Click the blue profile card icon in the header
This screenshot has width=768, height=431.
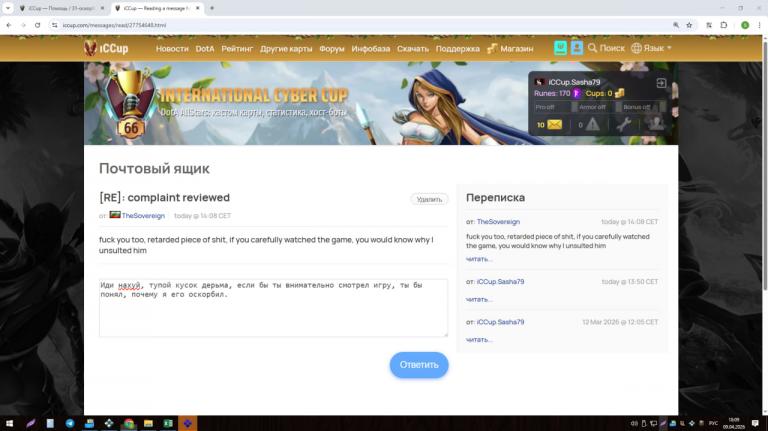[577, 48]
